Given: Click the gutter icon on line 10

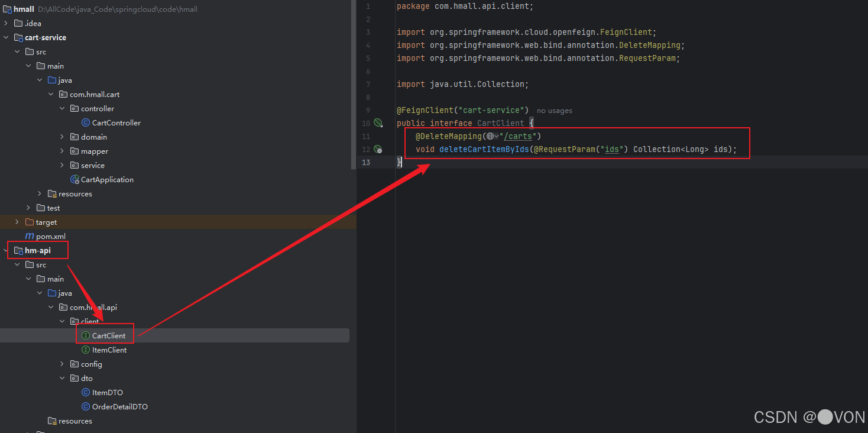Looking at the screenshot, I should (x=378, y=123).
